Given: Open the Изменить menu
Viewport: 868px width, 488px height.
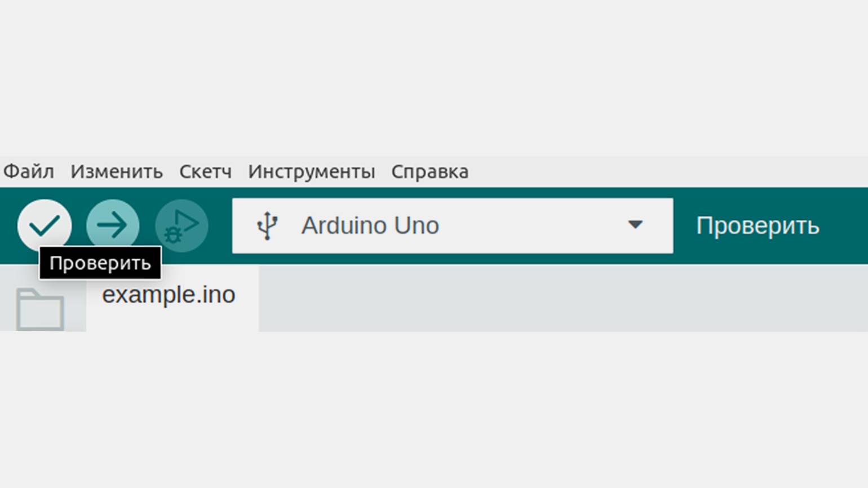Looking at the screenshot, I should [117, 171].
